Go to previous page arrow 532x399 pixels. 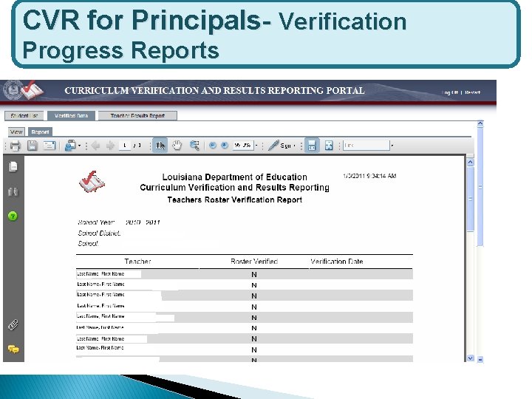coord(95,146)
